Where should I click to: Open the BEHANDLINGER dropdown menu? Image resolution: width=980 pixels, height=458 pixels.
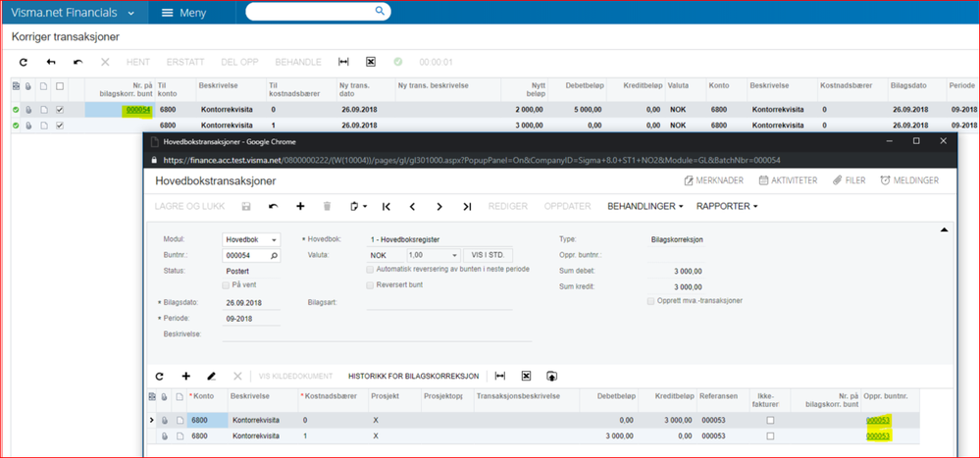pos(645,206)
